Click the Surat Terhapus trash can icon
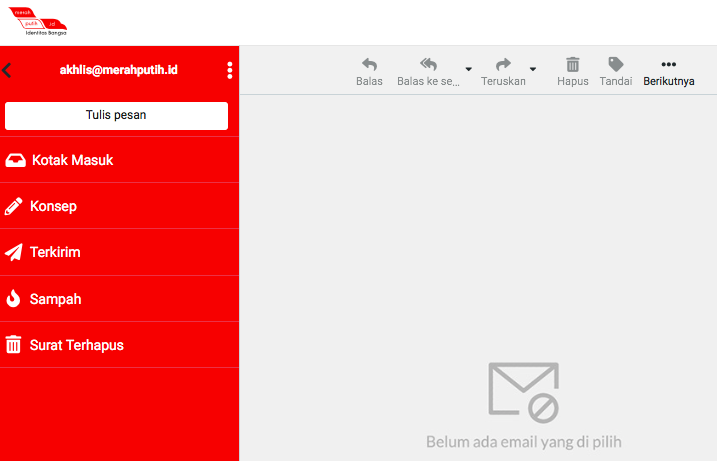This screenshot has height=461, width=717. (13, 344)
